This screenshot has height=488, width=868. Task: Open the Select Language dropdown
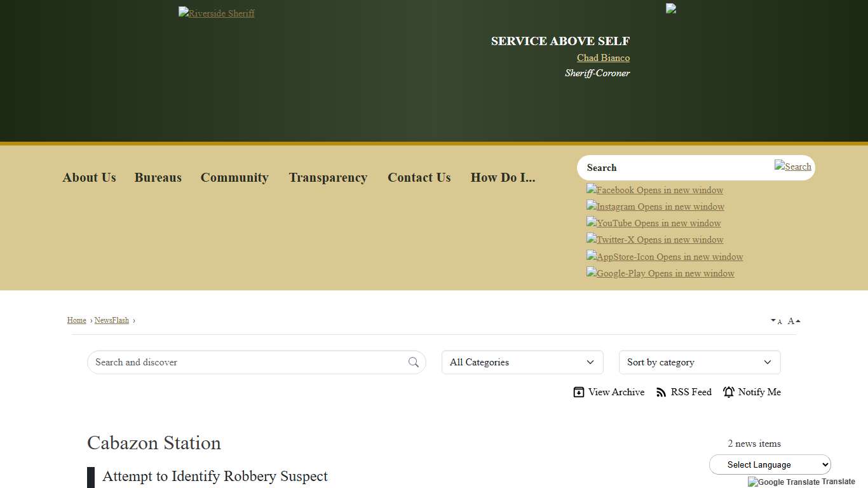click(x=770, y=464)
